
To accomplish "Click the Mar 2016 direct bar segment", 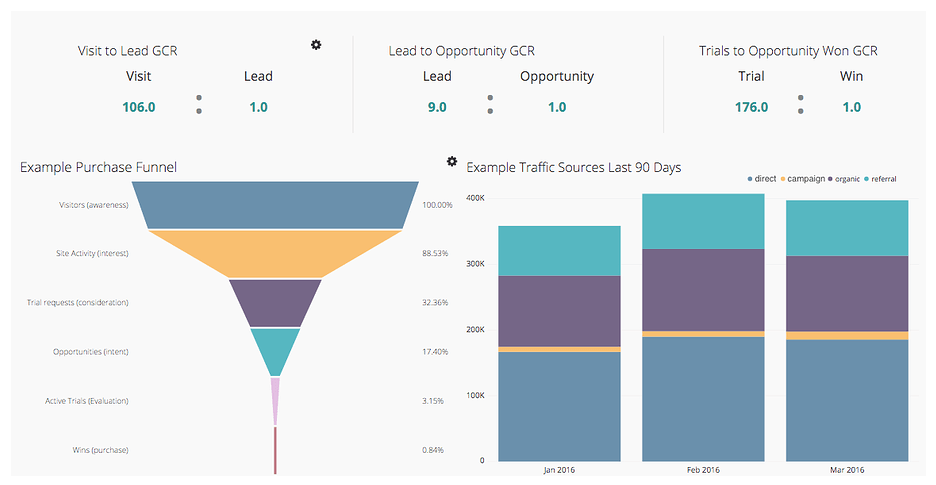I will pyautogui.click(x=847, y=400).
